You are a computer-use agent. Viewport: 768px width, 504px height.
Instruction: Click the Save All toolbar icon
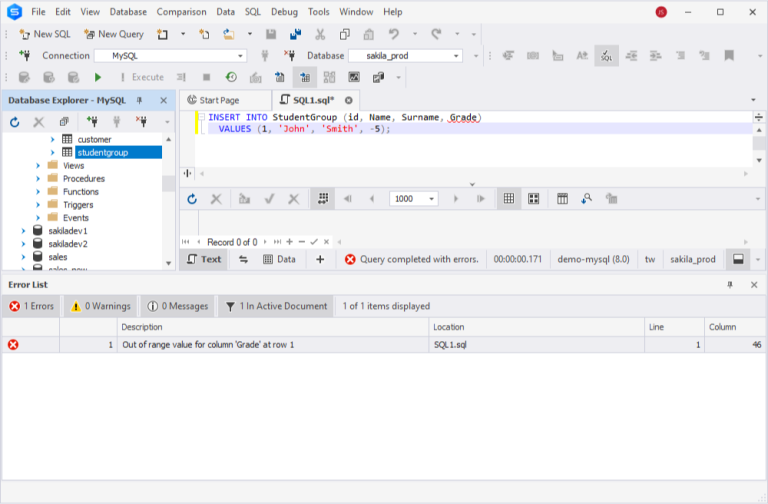coord(294,34)
